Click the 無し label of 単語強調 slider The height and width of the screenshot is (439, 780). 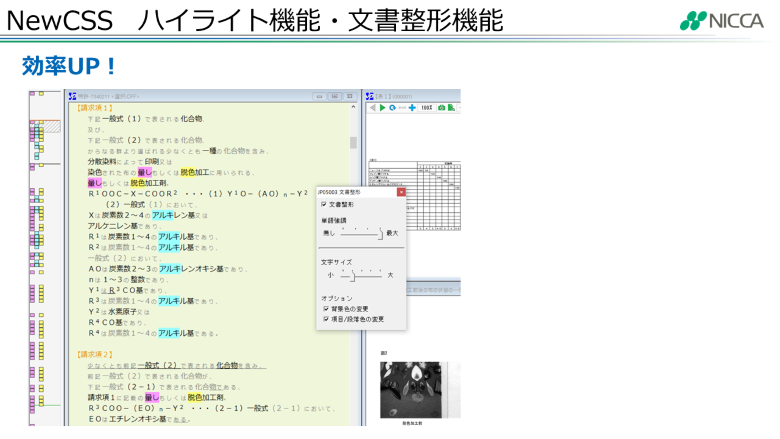(329, 233)
